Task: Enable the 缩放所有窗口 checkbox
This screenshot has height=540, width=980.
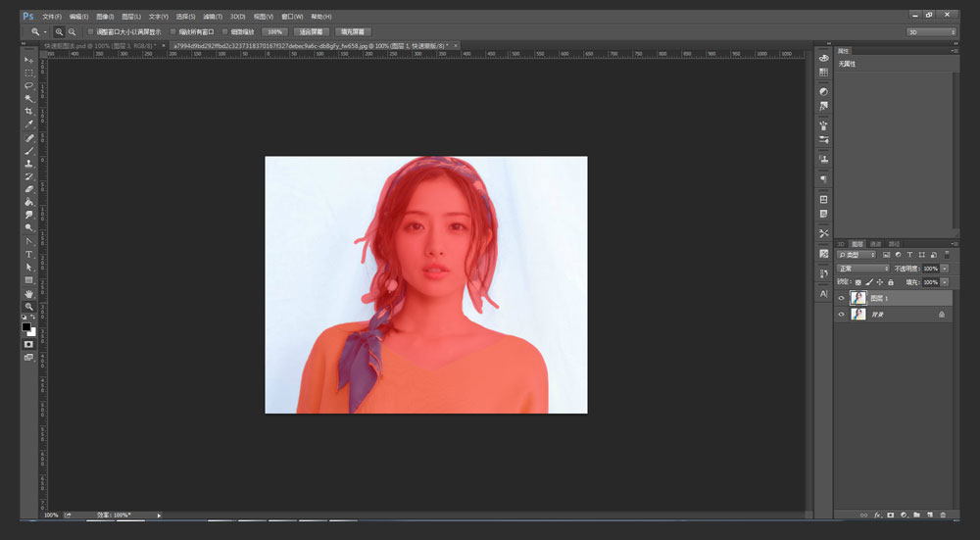Action: point(173,31)
